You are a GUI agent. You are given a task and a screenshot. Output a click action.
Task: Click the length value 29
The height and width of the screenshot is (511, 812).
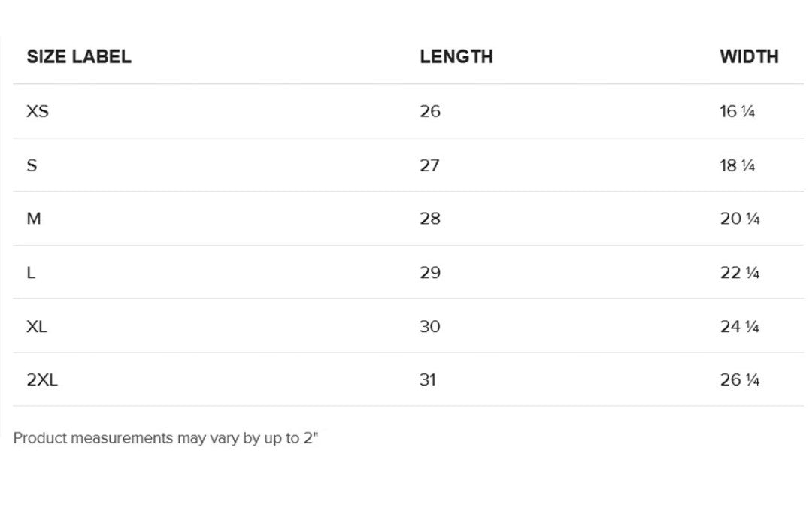(430, 273)
